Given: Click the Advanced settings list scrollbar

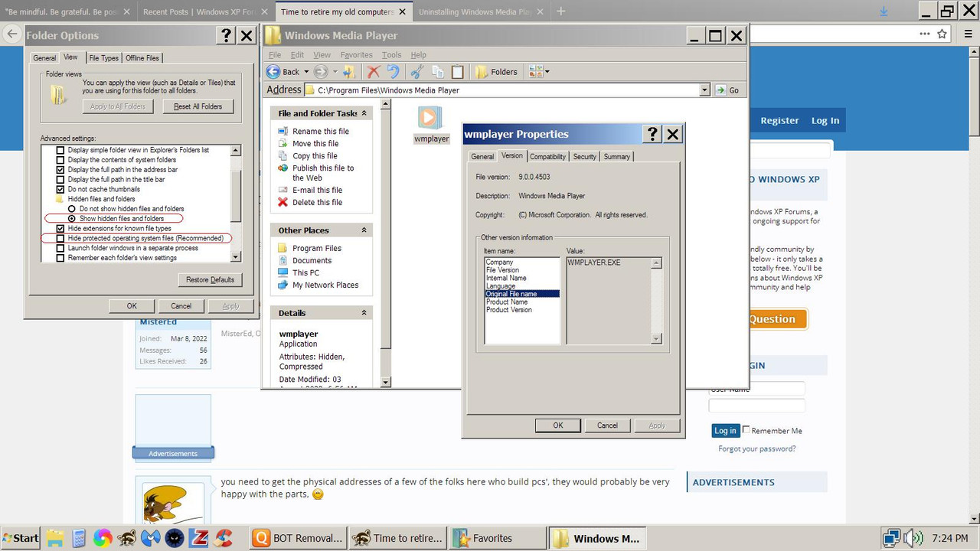Looking at the screenshot, I should pyautogui.click(x=236, y=204).
